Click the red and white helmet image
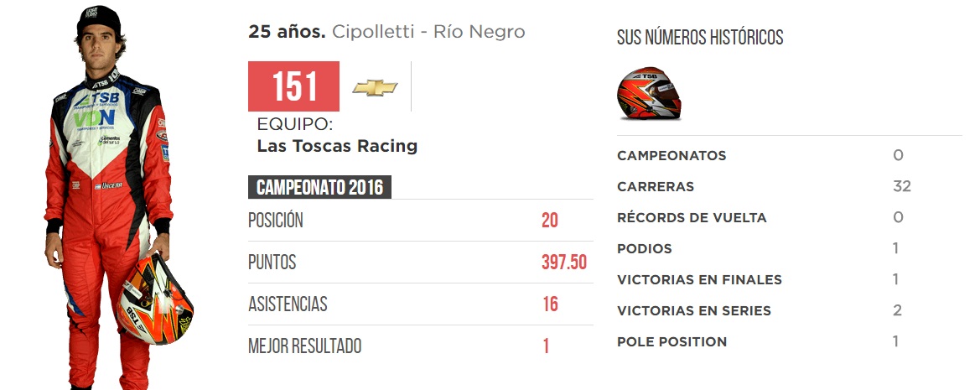 click(x=649, y=94)
